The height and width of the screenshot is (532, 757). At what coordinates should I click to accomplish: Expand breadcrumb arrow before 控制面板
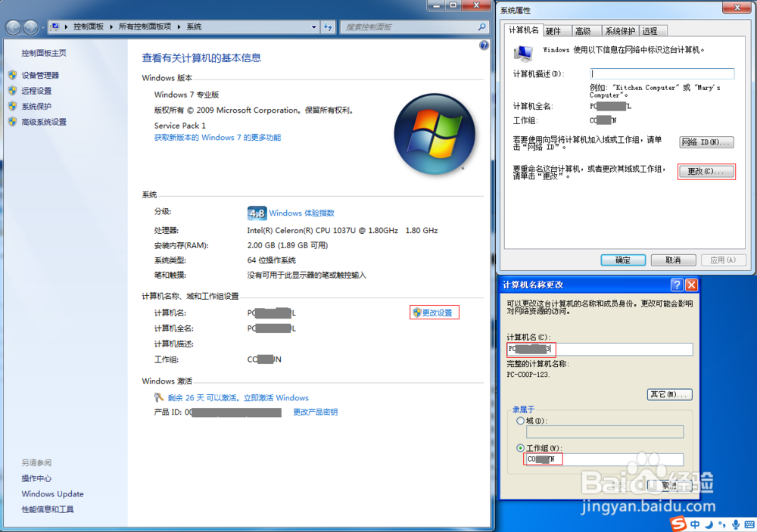point(66,26)
